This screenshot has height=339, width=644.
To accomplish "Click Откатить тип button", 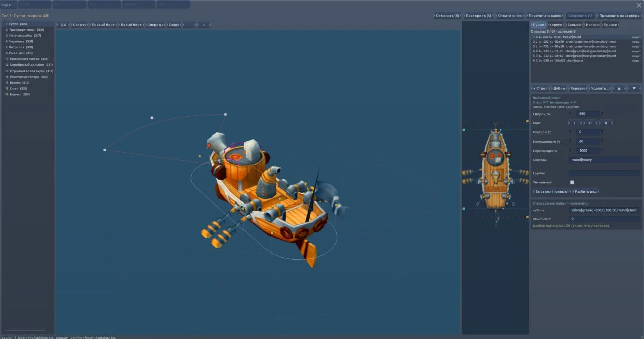I will (x=510, y=16).
